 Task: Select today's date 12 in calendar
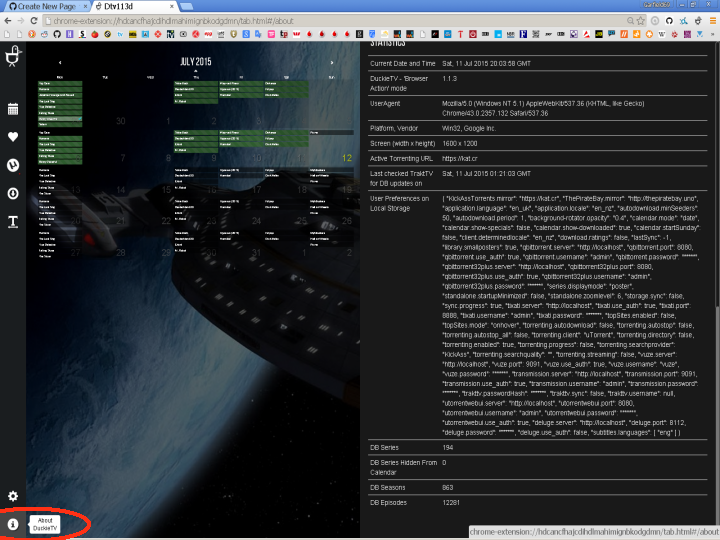(347, 158)
